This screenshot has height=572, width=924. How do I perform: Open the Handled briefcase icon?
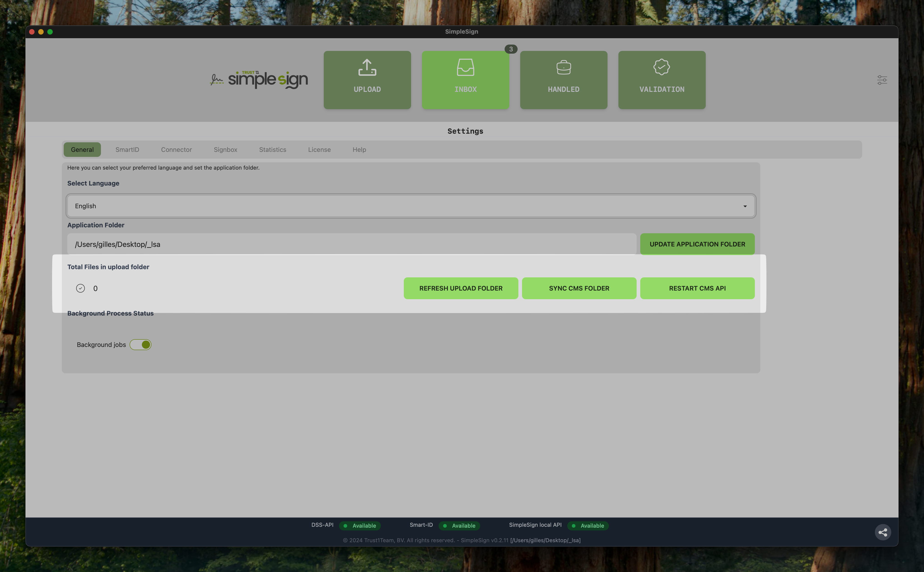coord(564,68)
